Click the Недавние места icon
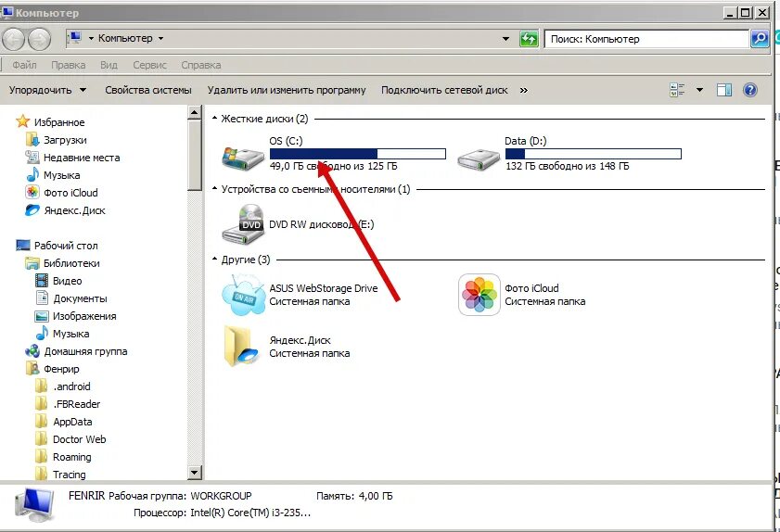The image size is (780, 532). coord(32,158)
